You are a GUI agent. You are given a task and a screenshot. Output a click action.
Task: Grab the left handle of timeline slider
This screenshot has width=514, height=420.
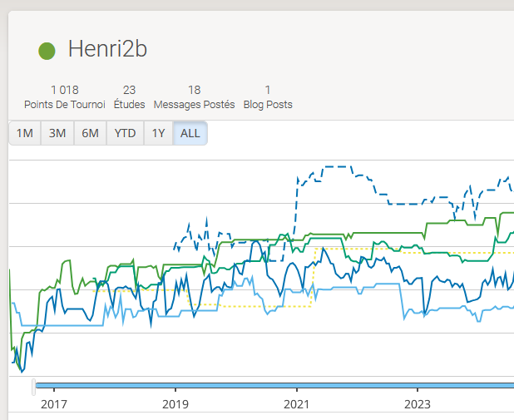point(34,386)
